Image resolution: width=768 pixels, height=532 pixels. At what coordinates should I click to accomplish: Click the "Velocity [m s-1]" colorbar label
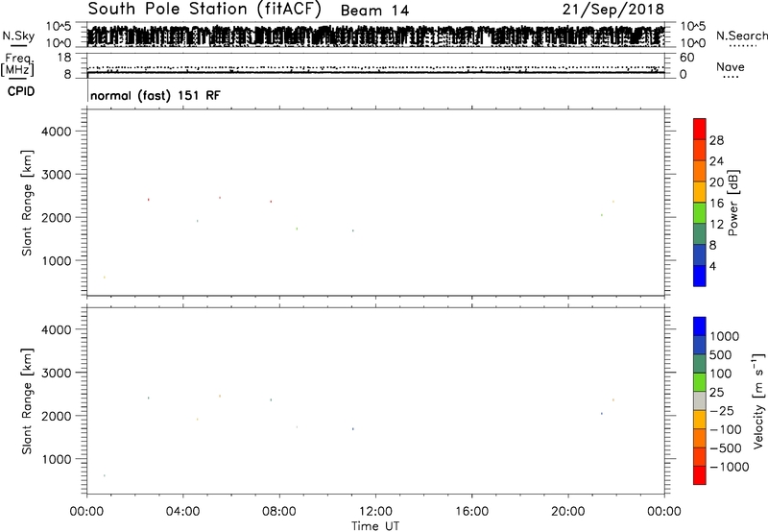(758, 400)
